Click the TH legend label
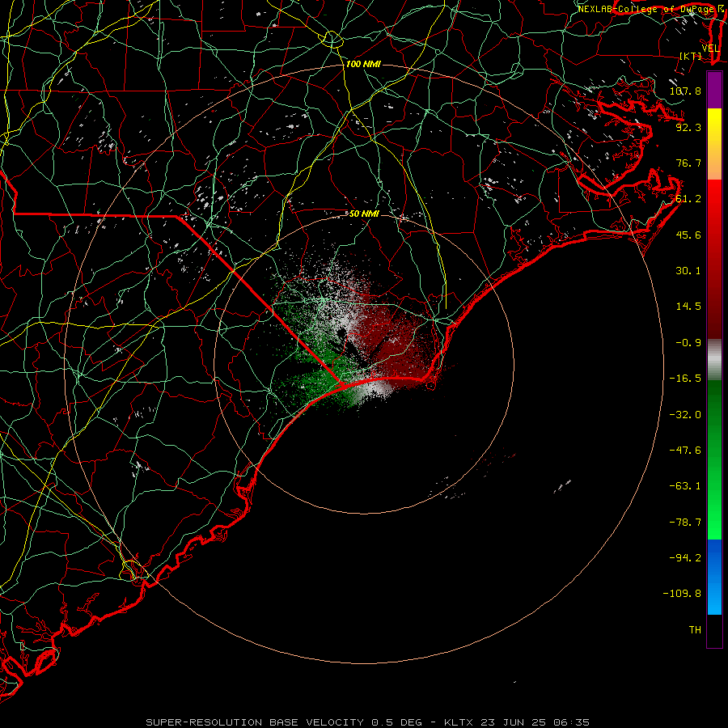 point(695,630)
